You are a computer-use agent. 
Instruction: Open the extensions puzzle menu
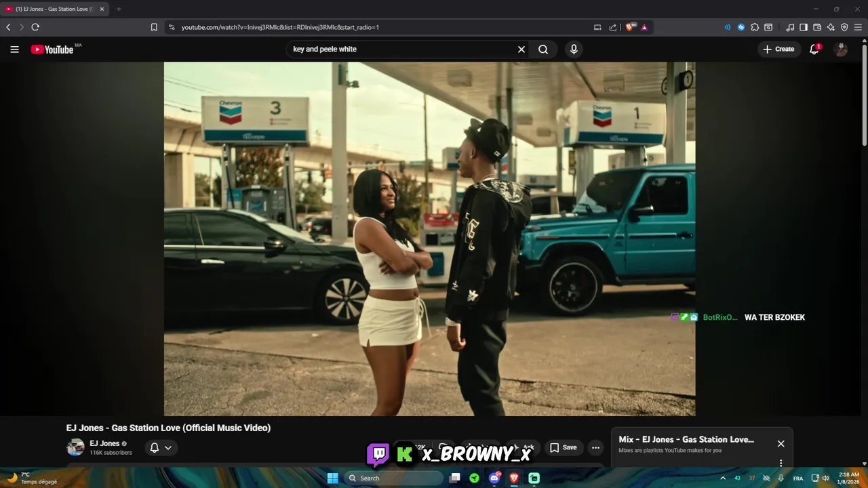(x=755, y=27)
